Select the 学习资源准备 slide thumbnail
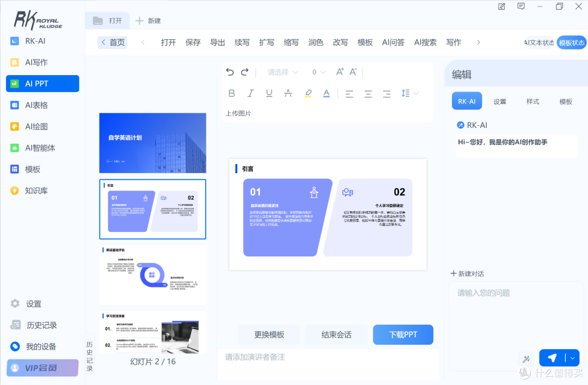 (x=152, y=332)
